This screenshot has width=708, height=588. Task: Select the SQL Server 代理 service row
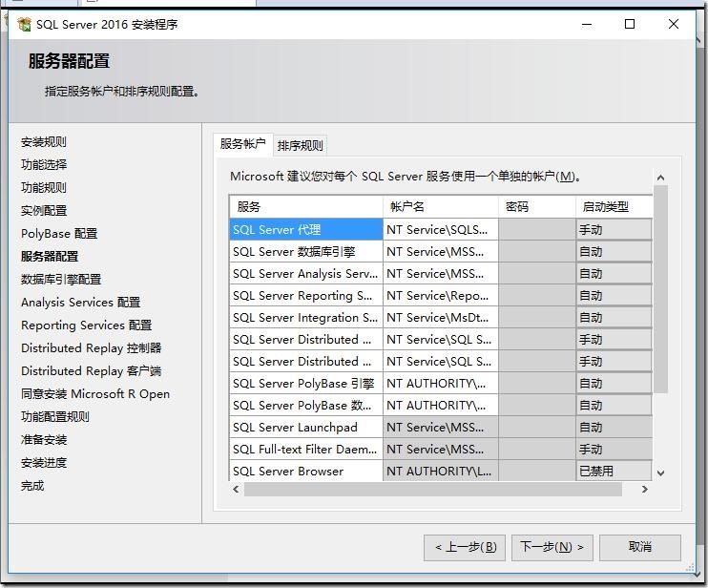click(x=306, y=230)
